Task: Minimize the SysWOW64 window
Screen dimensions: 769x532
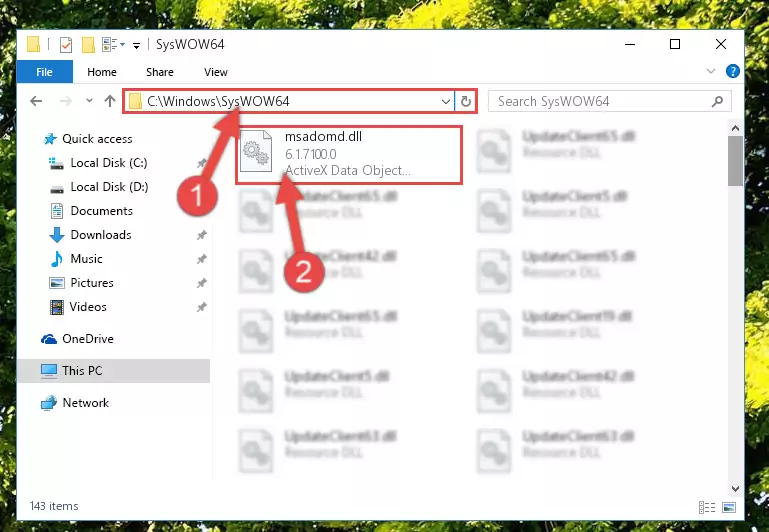Action: (x=630, y=44)
